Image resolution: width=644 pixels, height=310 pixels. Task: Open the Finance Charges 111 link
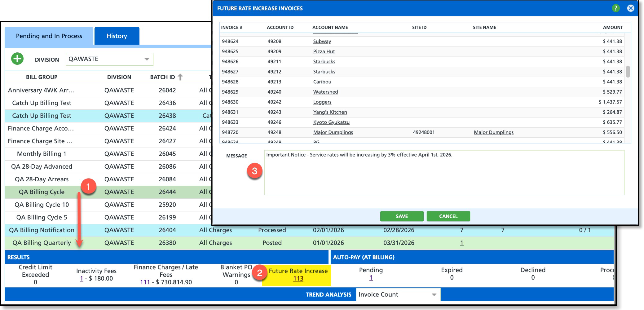tap(145, 282)
